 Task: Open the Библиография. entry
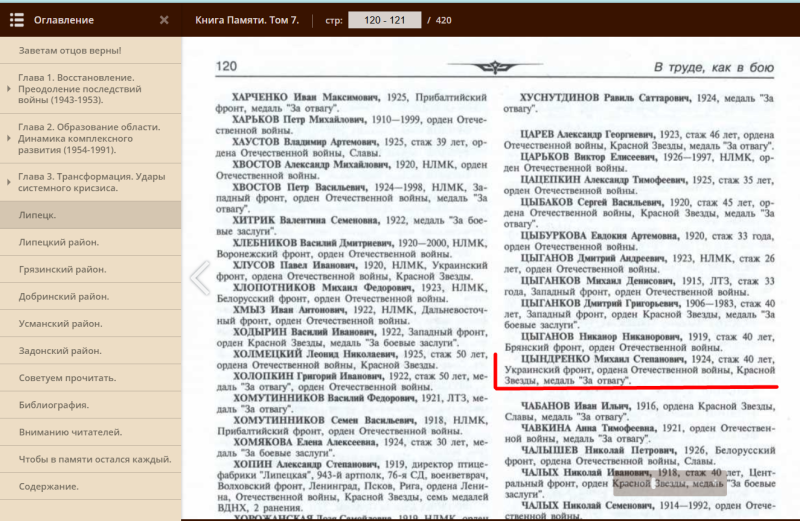[90, 405]
